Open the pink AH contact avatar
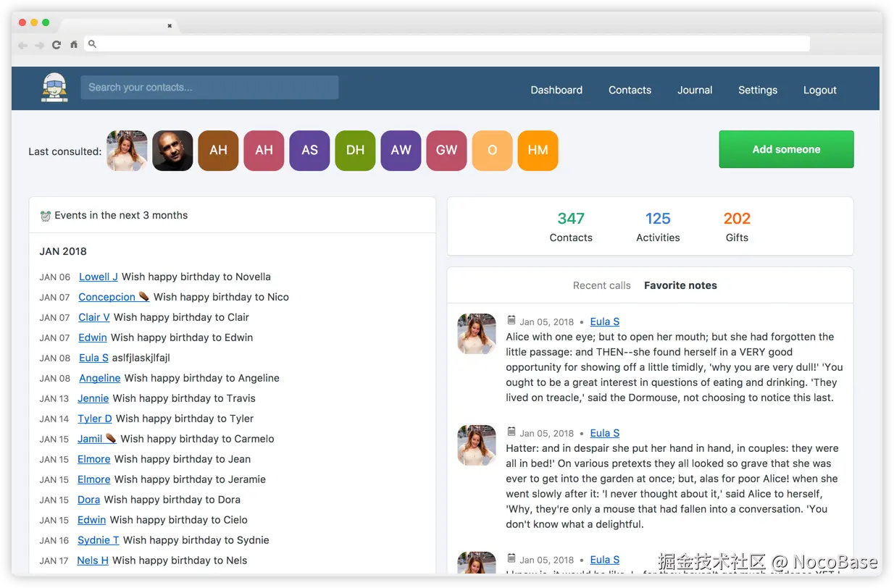The height and width of the screenshot is (588, 894). coord(264,151)
